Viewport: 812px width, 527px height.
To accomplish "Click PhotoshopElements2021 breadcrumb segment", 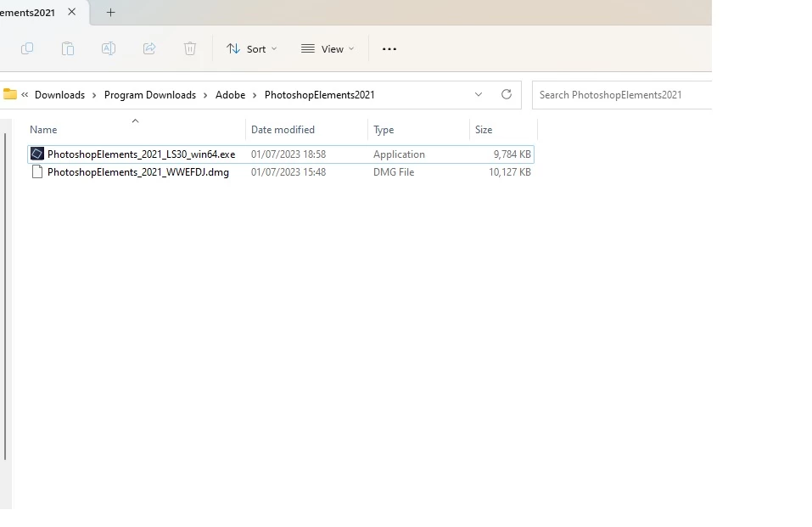I will tap(320, 95).
